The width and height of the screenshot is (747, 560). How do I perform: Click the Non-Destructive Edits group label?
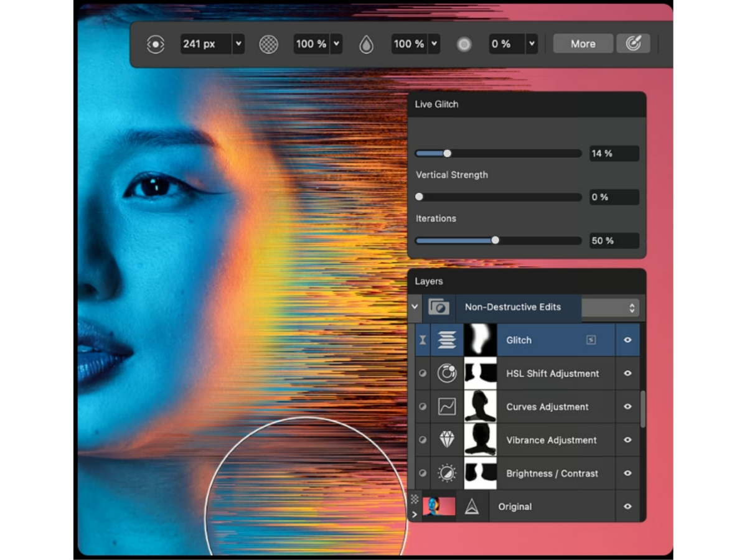pyautogui.click(x=513, y=307)
